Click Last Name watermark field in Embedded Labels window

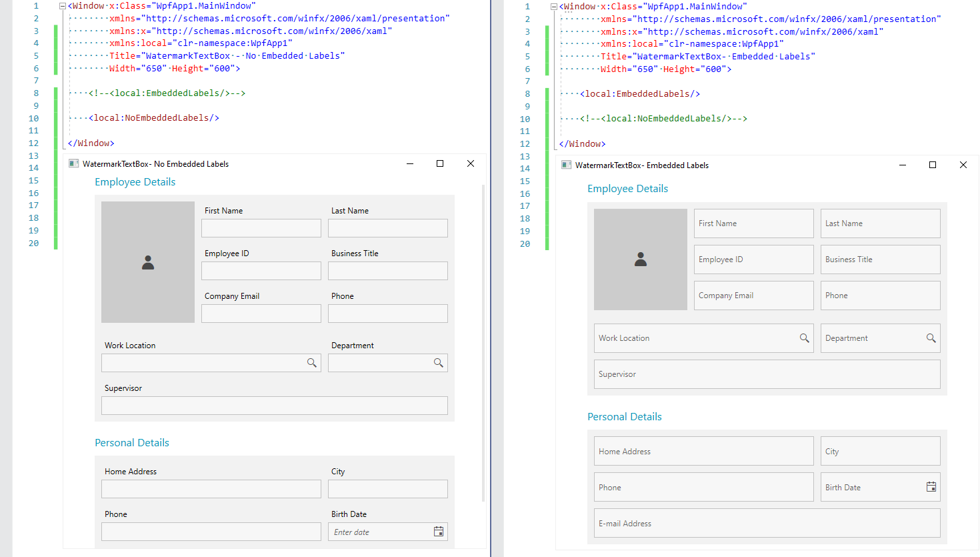coord(881,223)
